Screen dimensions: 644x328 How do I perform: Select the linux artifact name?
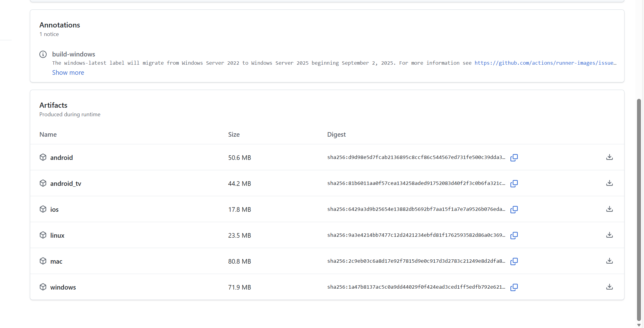(57, 235)
